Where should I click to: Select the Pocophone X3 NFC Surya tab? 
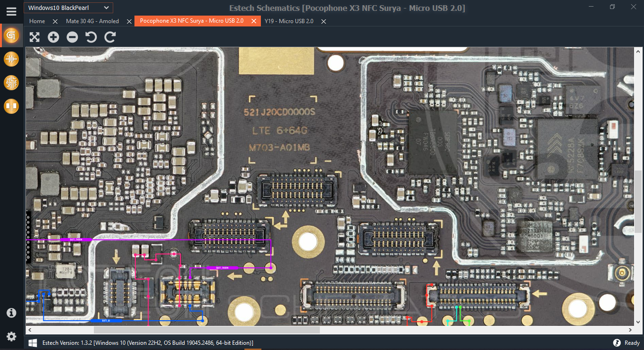(x=192, y=21)
